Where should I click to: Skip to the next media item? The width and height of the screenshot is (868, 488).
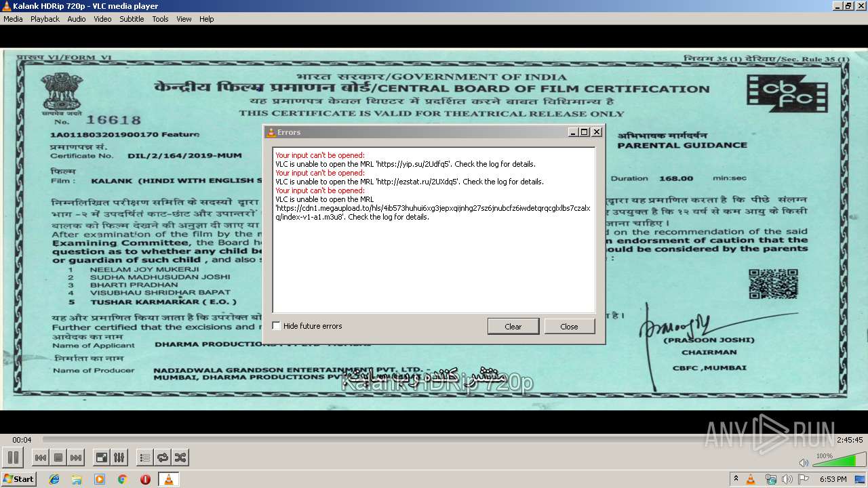click(x=76, y=458)
